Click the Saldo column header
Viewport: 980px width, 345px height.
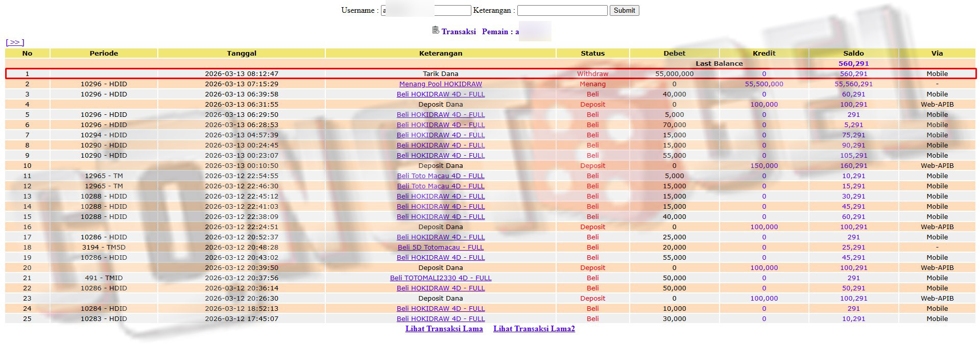(x=853, y=53)
